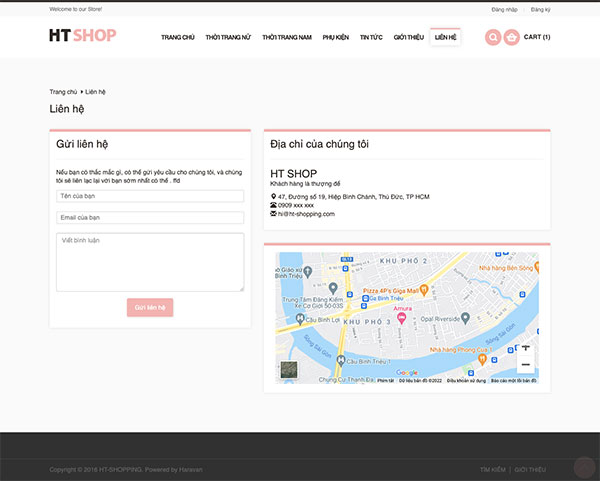Screen dimensions: 600x481
Task: Open the shopping basket icon
Action: pyautogui.click(x=512, y=38)
